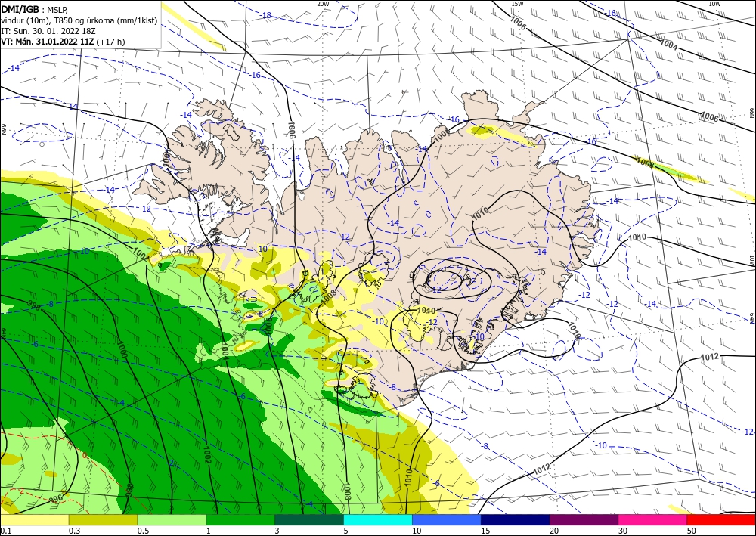This screenshot has height=536, width=756.
Task: Pick the cyan 5–10 legend swatch
Action: coord(377,519)
